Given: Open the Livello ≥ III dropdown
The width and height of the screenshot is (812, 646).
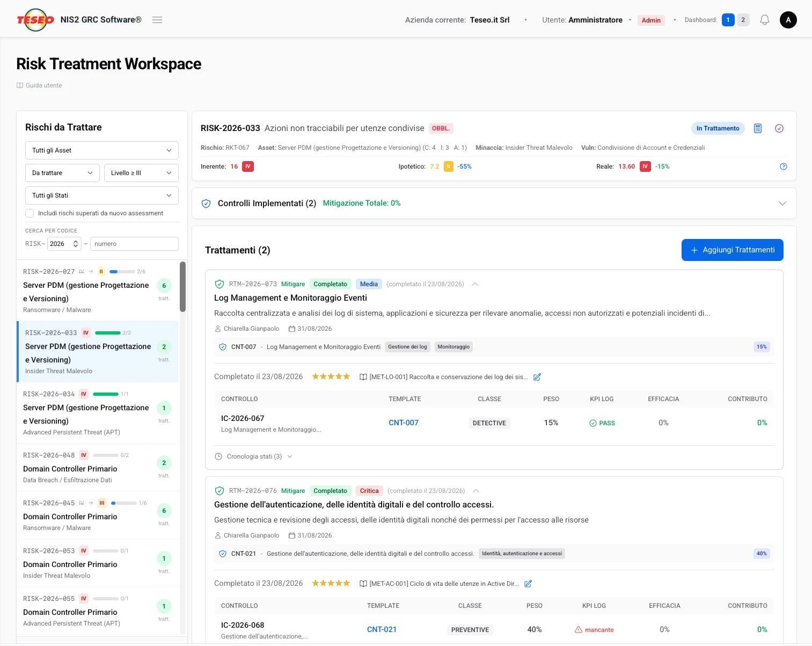Looking at the screenshot, I should coord(141,173).
